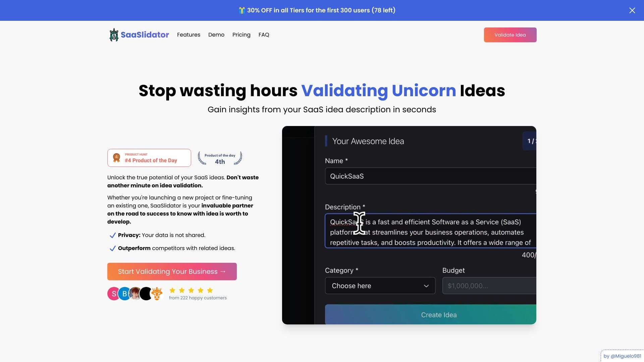644x362 pixels.
Task: Click the Product Hunt medal badge
Action: (149, 158)
